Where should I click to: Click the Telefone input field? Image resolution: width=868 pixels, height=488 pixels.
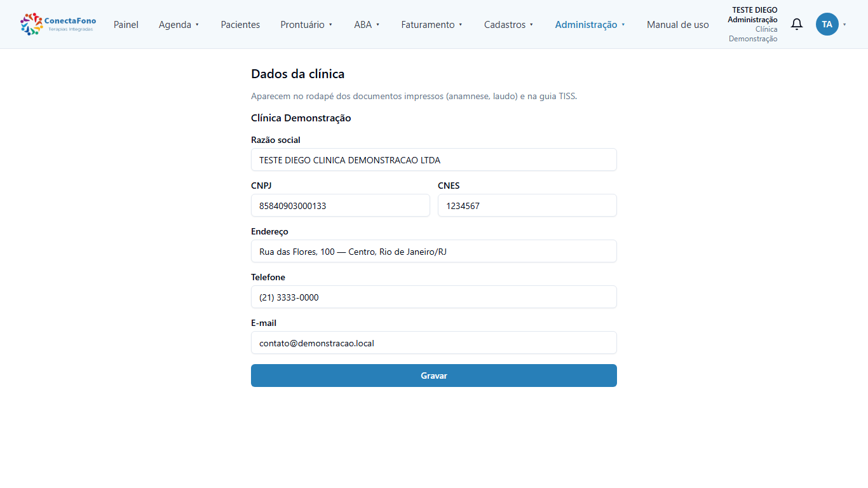(434, 297)
